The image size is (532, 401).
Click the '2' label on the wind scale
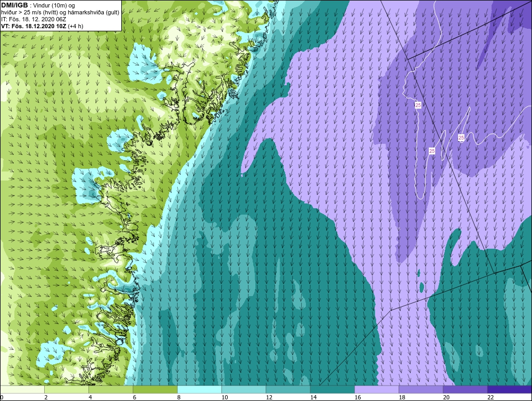[x=46, y=398]
